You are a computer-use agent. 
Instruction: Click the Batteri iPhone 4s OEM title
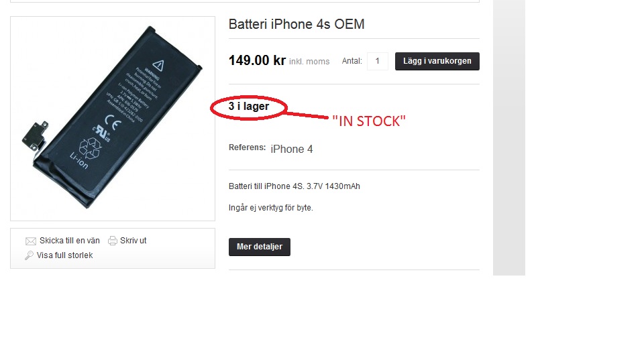pos(297,24)
